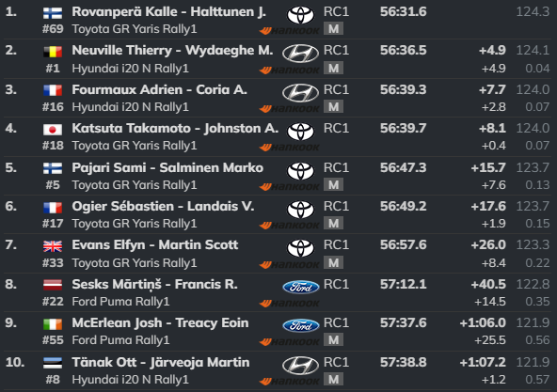
Task: Click the Toyota GR Yaris Rally1 car for #18
Action: click(x=135, y=146)
